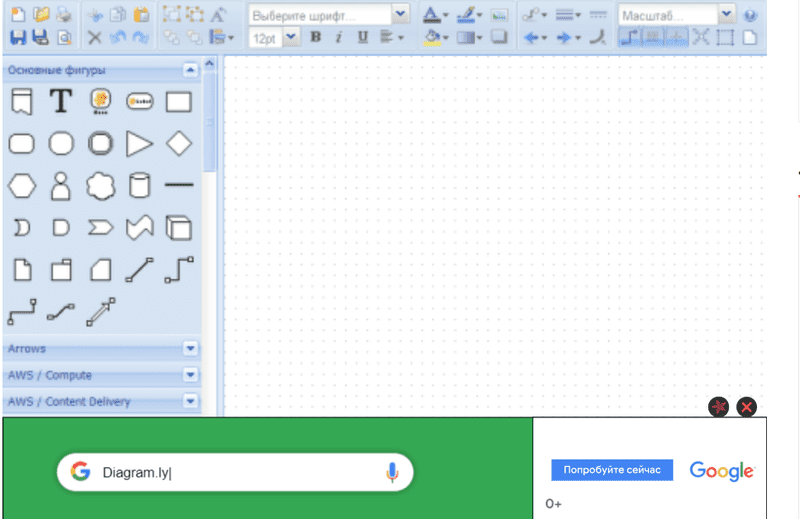Pick the diamond shape from basic shapes
The image size is (800, 519).
[178, 143]
